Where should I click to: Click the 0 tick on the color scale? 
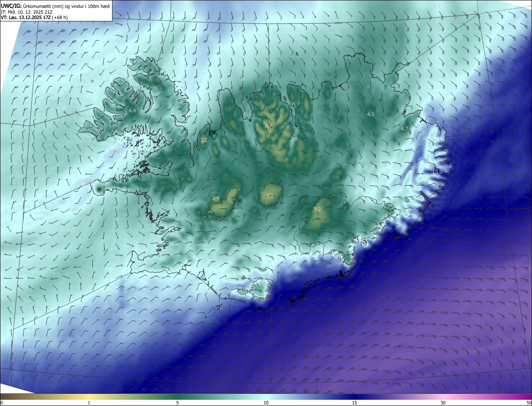[2, 403]
